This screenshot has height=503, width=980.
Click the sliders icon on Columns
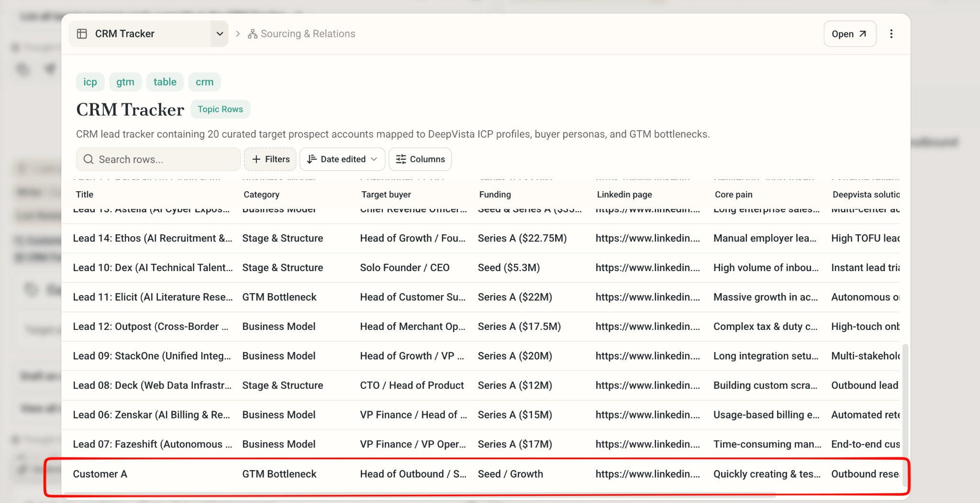[x=401, y=159]
